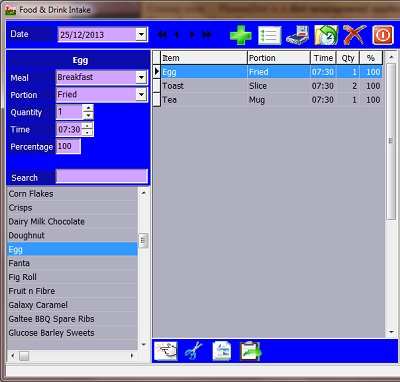400x382 pixels.
Task: Open the checklist list icon
Action: pos(269,35)
